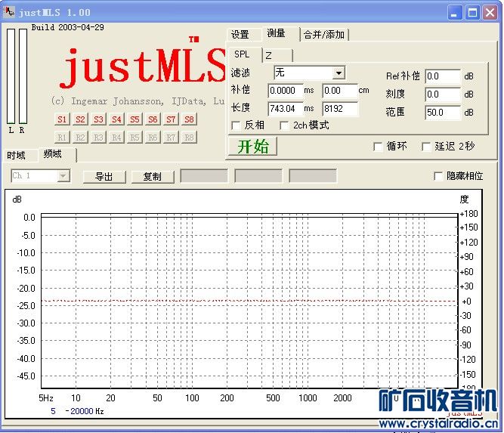Screen dimensions: 504x433
Task: Click the S4 slot button
Action: tap(116, 119)
